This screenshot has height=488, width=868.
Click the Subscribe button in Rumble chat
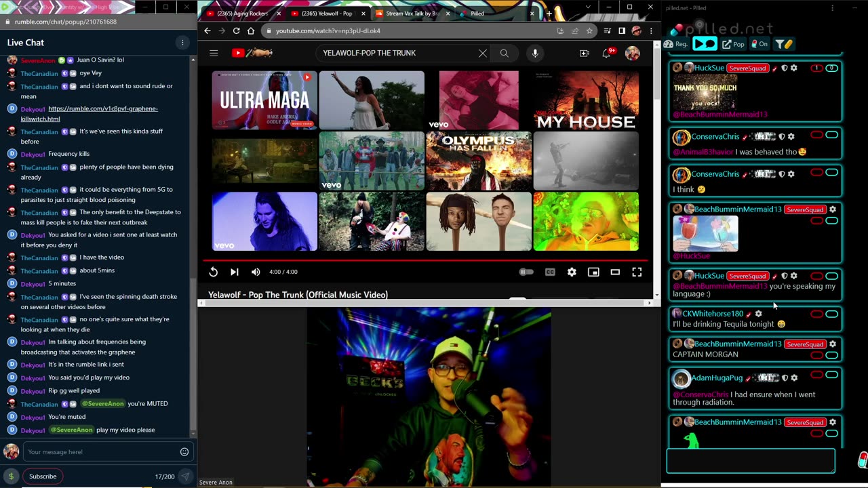click(43, 476)
